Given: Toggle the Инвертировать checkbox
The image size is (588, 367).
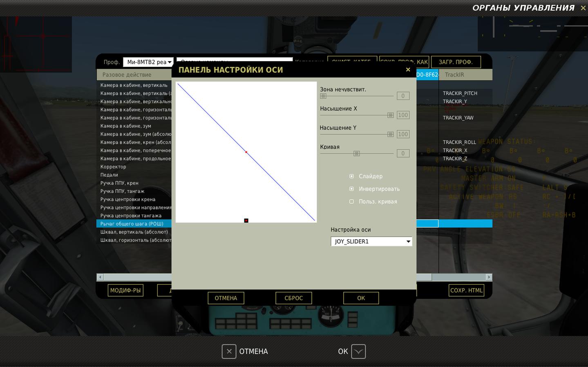Looking at the screenshot, I should point(351,189).
